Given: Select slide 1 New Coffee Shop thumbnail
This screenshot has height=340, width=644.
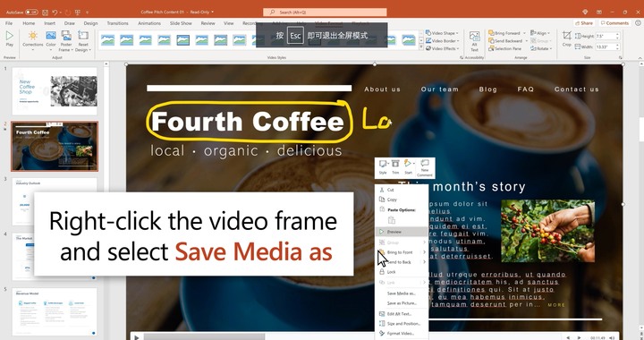Looking at the screenshot, I should [55, 91].
